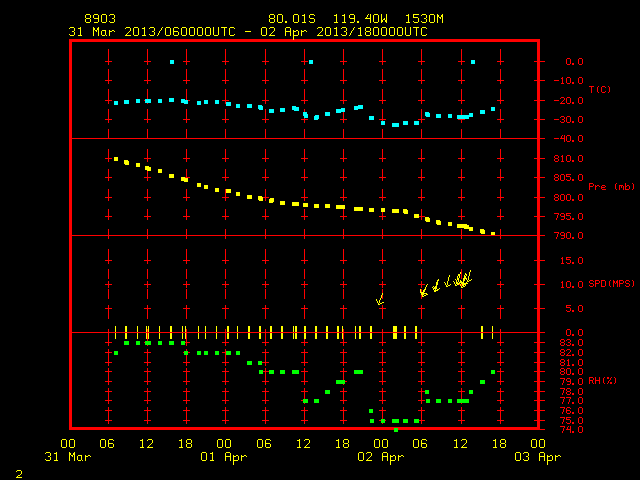Click the lowest green RH point near 74
The image size is (640, 480).
(396, 430)
